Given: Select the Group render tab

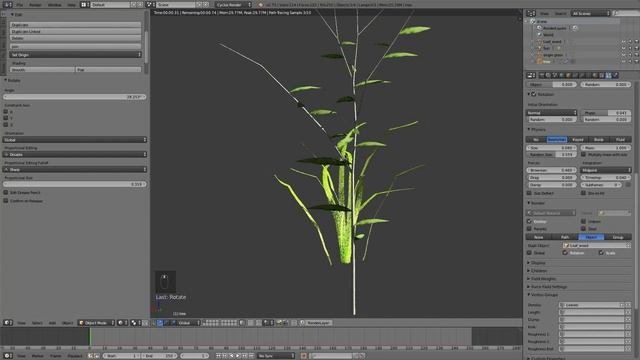Looking at the screenshot, I should tap(618, 237).
